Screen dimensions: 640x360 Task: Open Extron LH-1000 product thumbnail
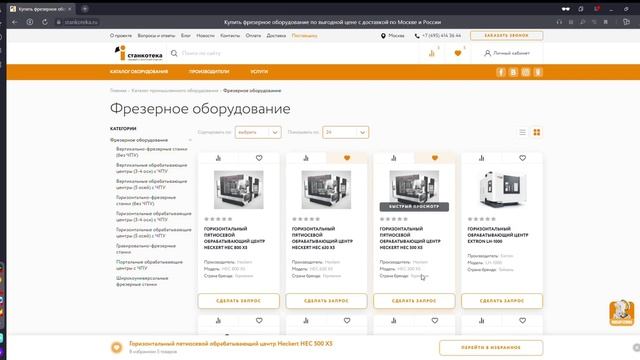[x=502, y=189]
